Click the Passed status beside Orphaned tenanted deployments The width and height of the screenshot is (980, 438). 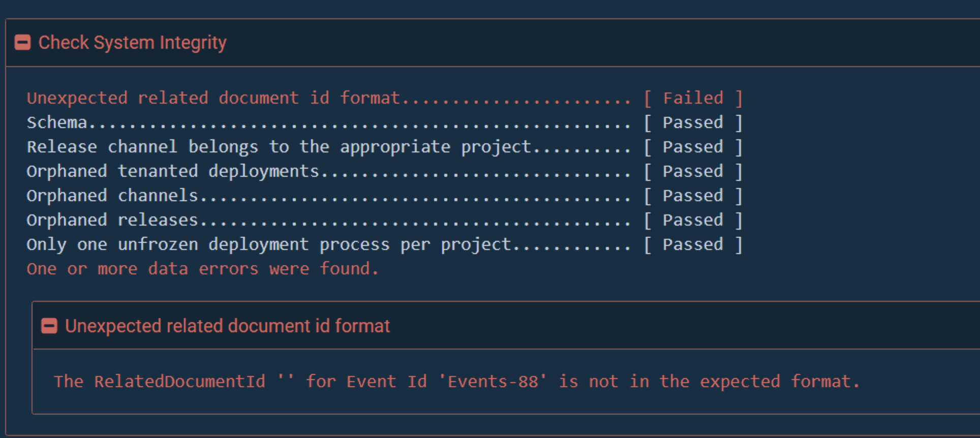coord(692,171)
